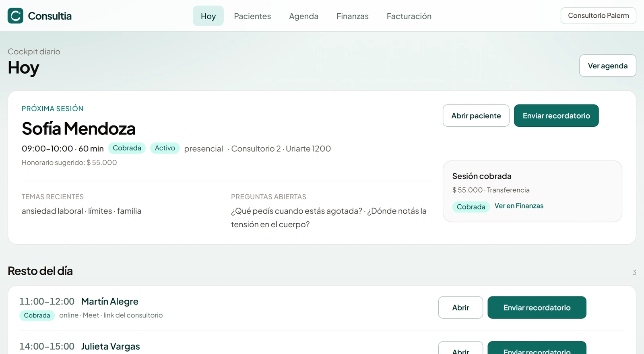This screenshot has width=644, height=354.
Task: Send reminder to Julieta Vargas
Action: point(537,348)
